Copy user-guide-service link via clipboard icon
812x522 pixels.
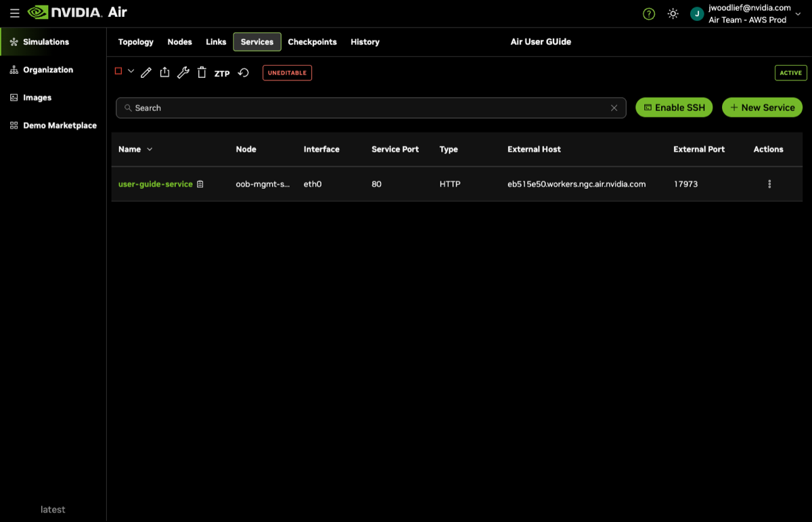coord(200,184)
